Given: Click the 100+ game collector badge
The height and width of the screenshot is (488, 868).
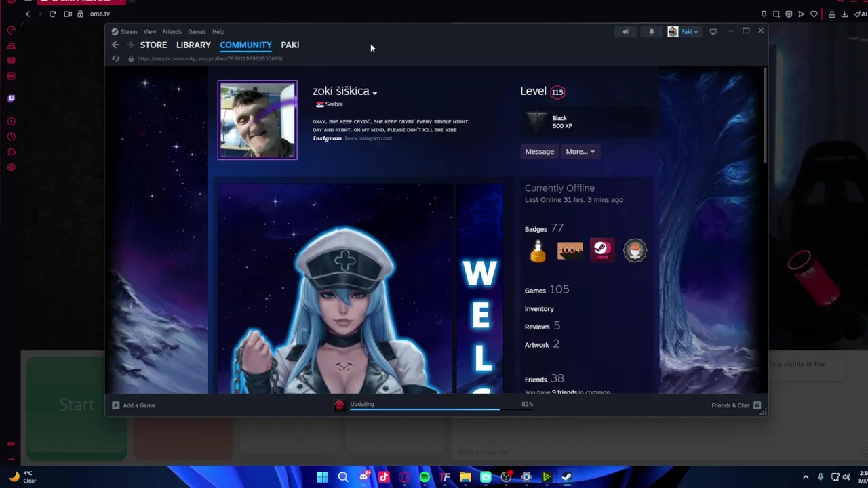Looking at the screenshot, I should (570, 250).
